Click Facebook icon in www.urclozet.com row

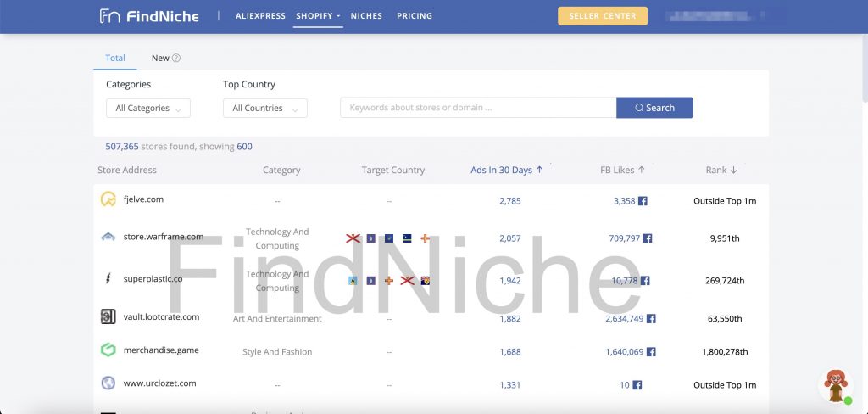click(x=637, y=385)
